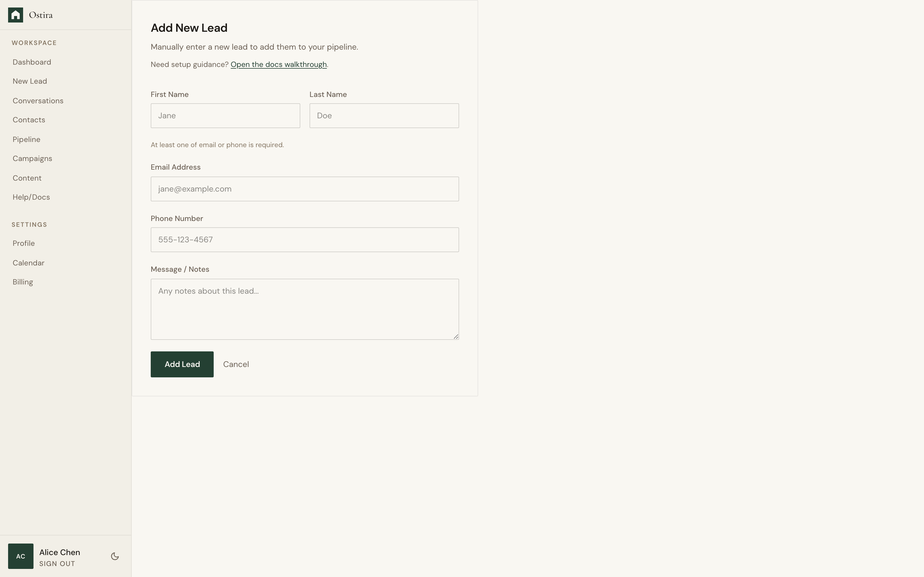The width and height of the screenshot is (924, 577).
Task: Open the Campaigns section
Action: [32, 158]
